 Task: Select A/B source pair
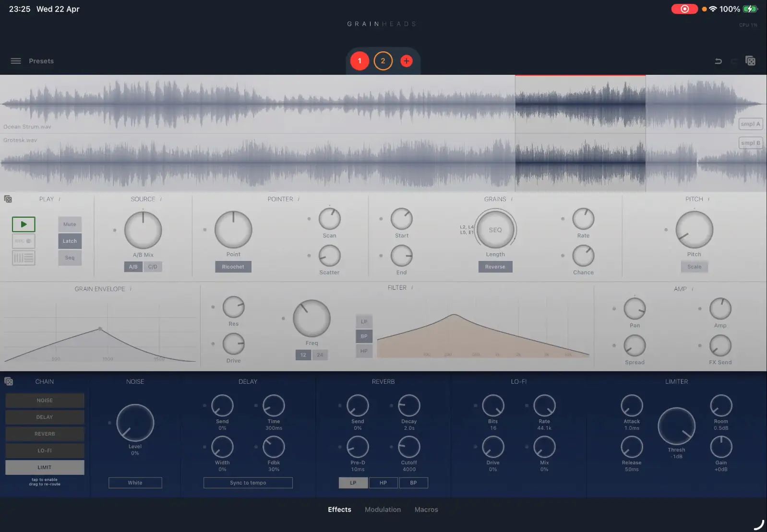click(133, 267)
